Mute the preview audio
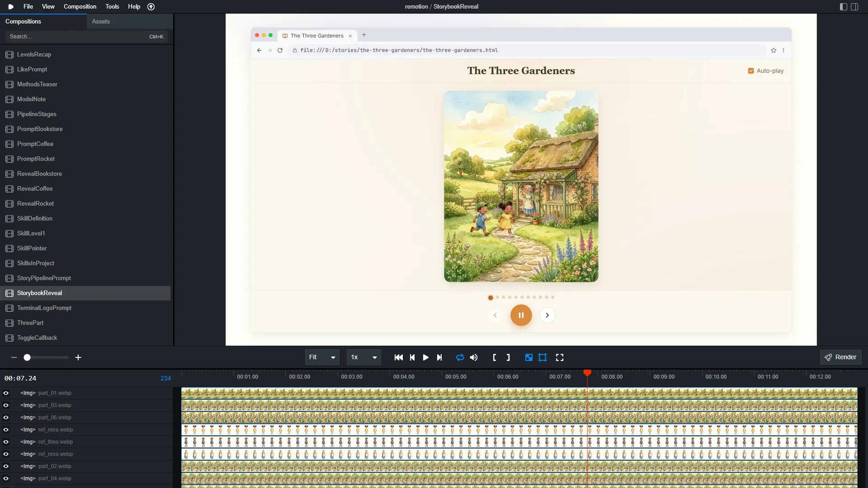Image resolution: width=868 pixels, height=488 pixels. (474, 357)
